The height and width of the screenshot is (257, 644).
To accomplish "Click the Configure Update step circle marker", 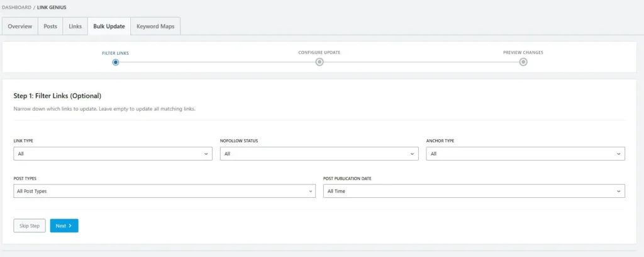I will coord(319,62).
